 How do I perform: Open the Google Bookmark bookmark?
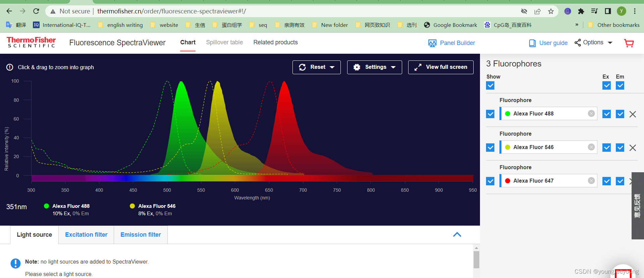pos(450,25)
